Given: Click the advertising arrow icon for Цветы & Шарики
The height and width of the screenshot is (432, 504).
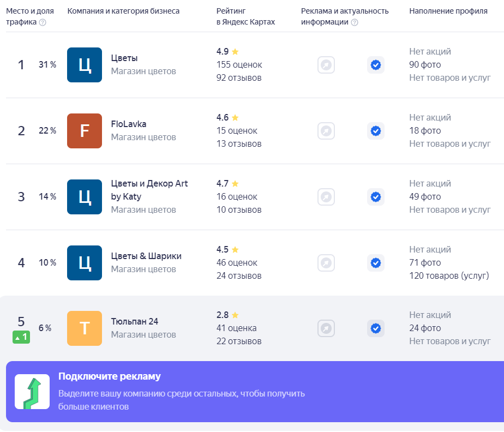Looking at the screenshot, I should (x=326, y=263).
